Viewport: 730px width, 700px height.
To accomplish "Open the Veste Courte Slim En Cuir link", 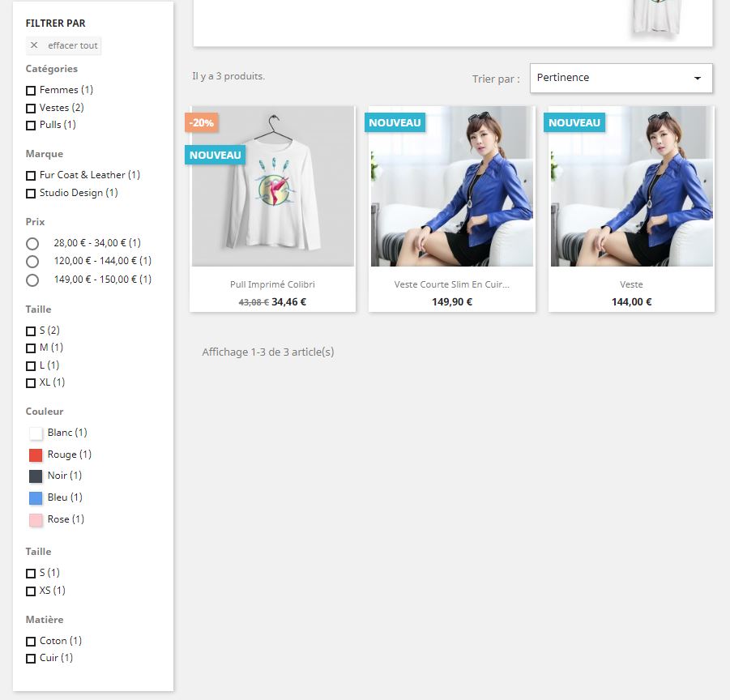I will (451, 284).
